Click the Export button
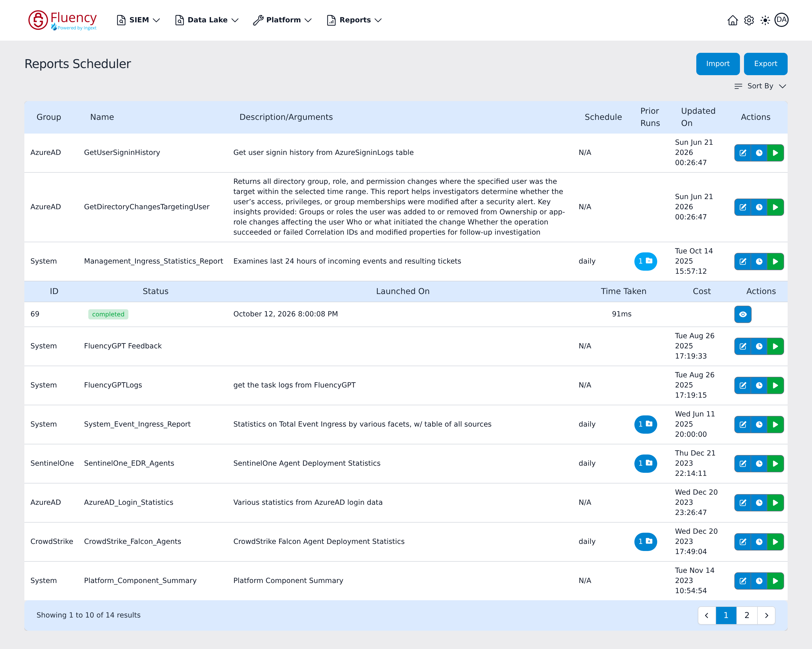Viewport: 812px width, 649px height. [x=765, y=64]
